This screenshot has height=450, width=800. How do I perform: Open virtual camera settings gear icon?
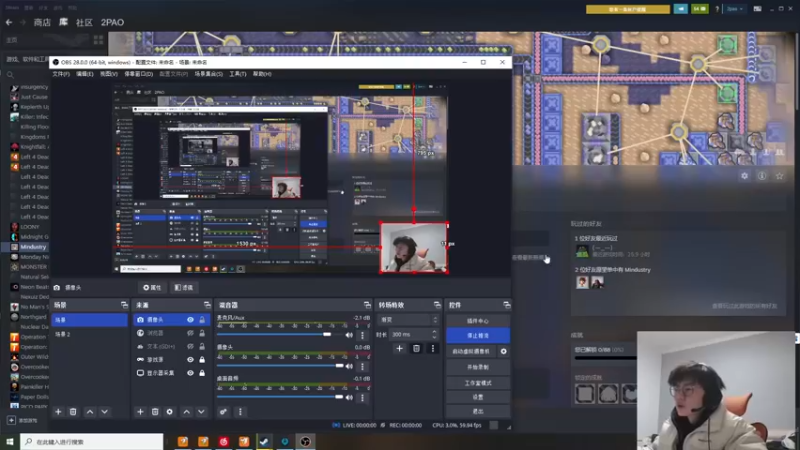pos(504,351)
